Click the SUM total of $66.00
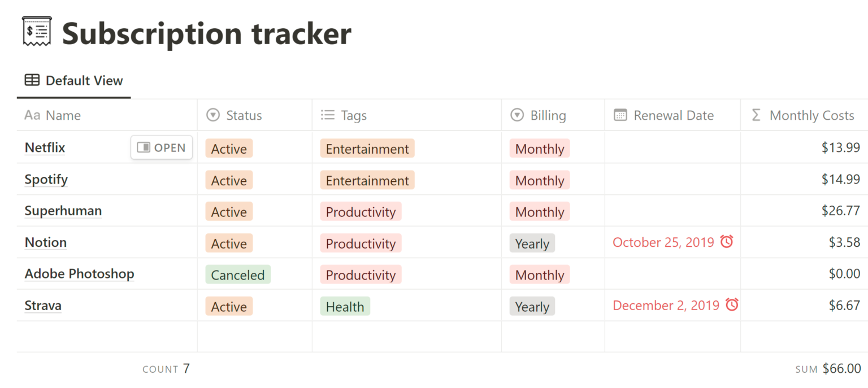 [x=841, y=368]
